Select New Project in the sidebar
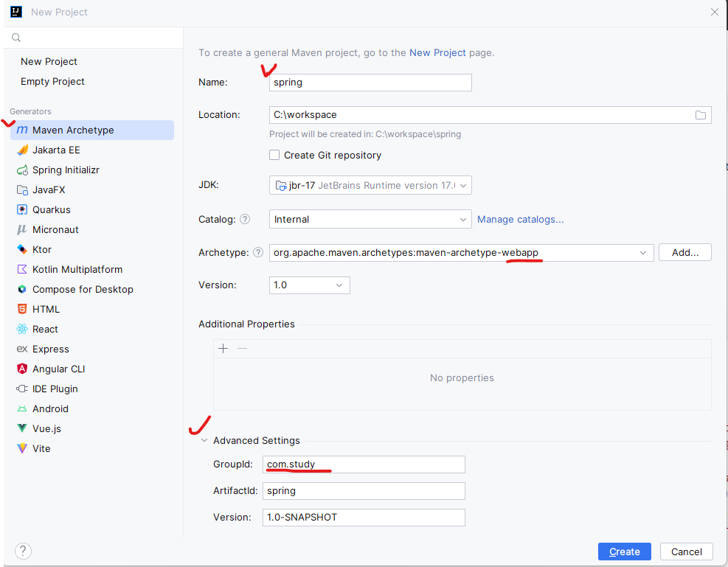The width and height of the screenshot is (728, 567). click(x=49, y=62)
